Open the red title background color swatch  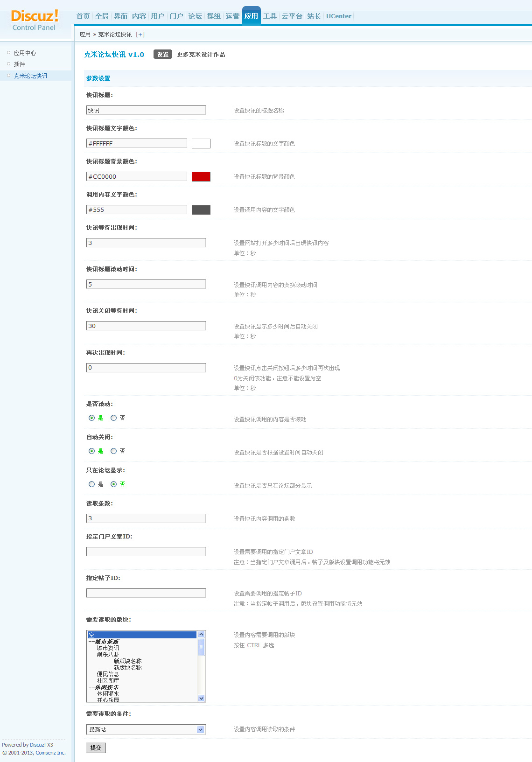[x=201, y=176]
